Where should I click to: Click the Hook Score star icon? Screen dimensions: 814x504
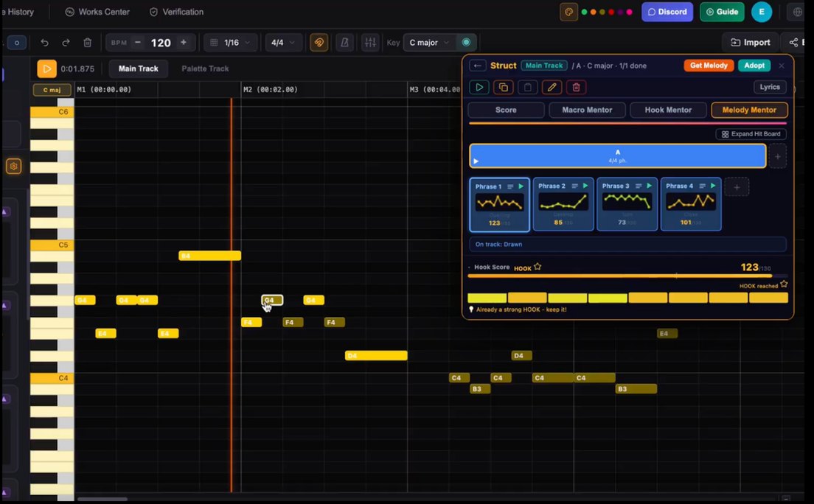pos(538,267)
